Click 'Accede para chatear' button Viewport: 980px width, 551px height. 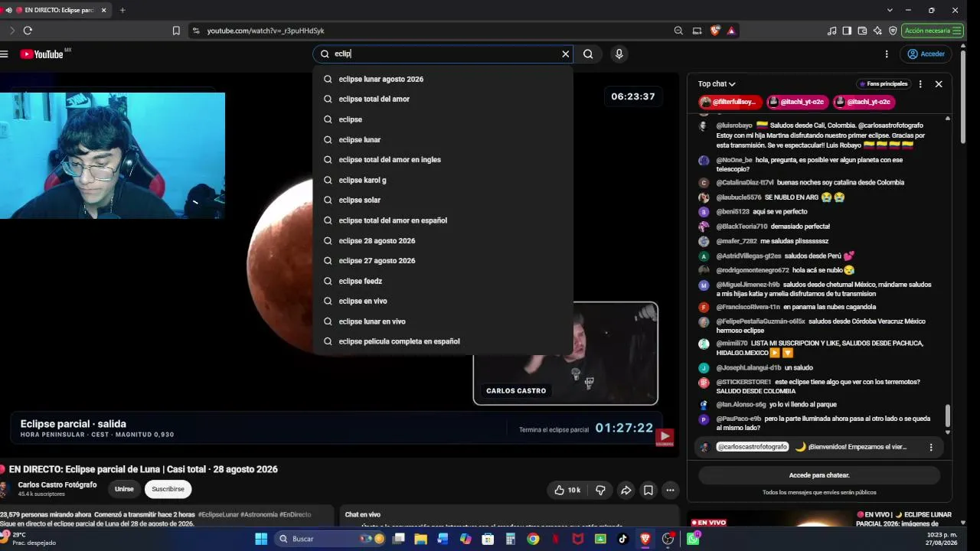tap(819, 475)
